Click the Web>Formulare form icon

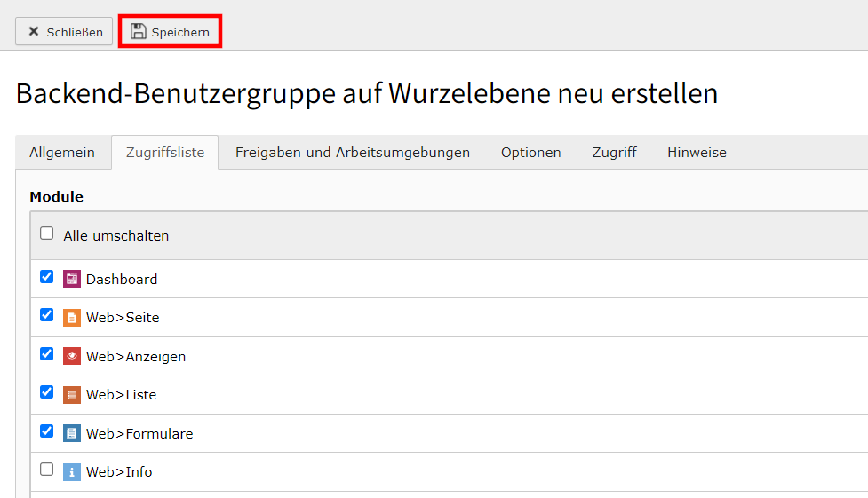pyautogui.click(x=71, y=433)
